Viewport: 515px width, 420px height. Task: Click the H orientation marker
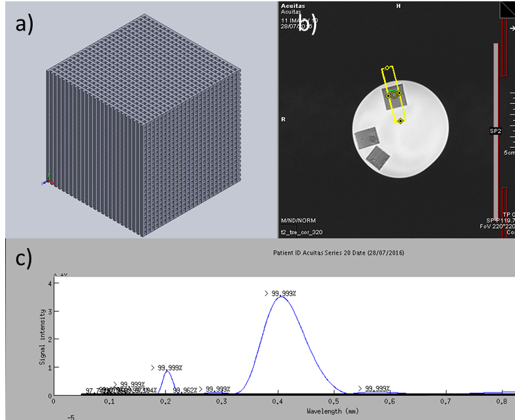[x=398, y=6]
